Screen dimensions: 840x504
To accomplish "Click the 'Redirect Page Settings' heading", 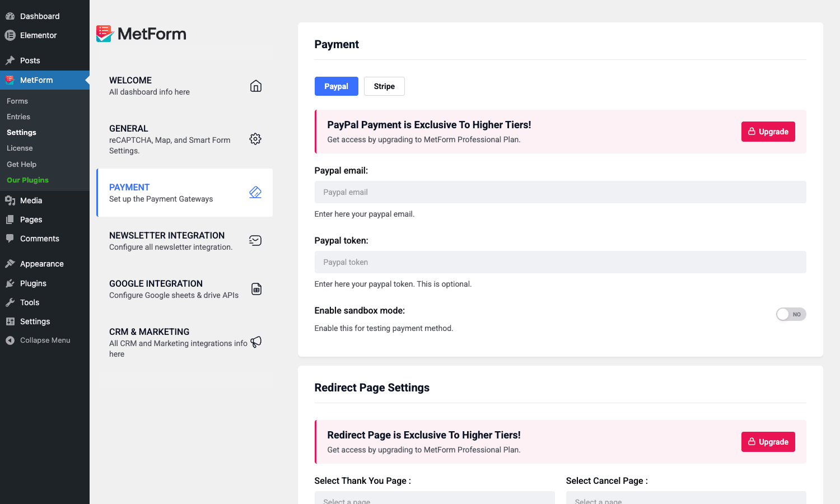I will pyautogui.click(x=372, y=388).
